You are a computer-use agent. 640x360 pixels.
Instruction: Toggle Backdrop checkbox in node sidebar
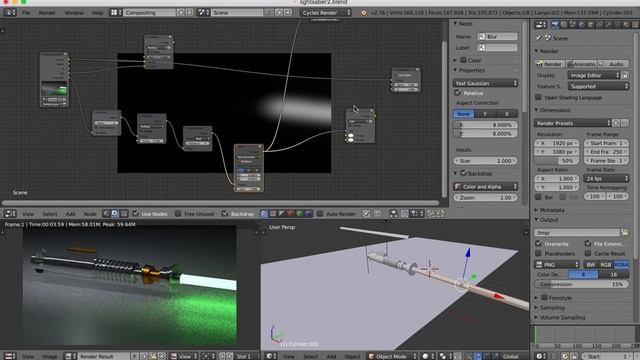tap(463, 173)
